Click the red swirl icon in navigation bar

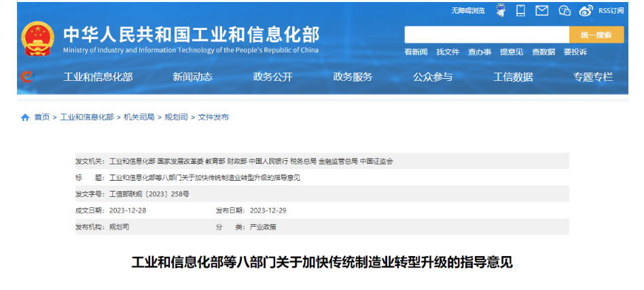pos(26,77)
